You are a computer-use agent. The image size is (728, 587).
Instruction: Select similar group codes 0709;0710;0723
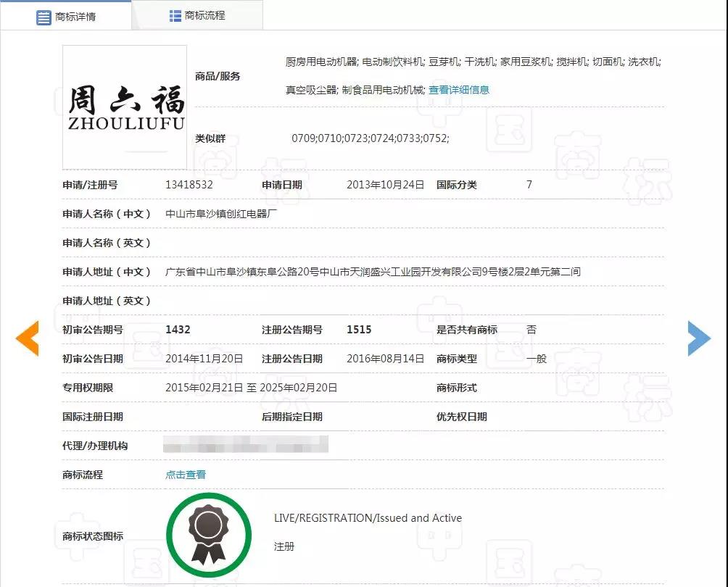tap(370, 138)
